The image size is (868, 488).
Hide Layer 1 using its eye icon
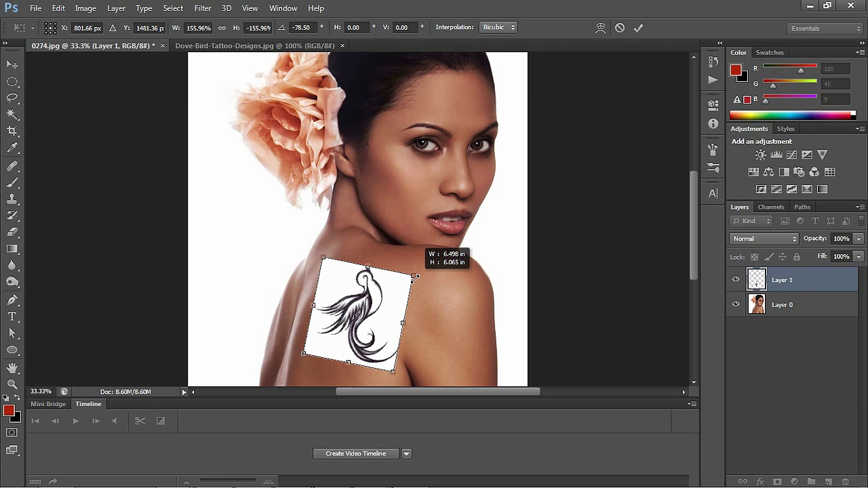(x=736, y=279)
